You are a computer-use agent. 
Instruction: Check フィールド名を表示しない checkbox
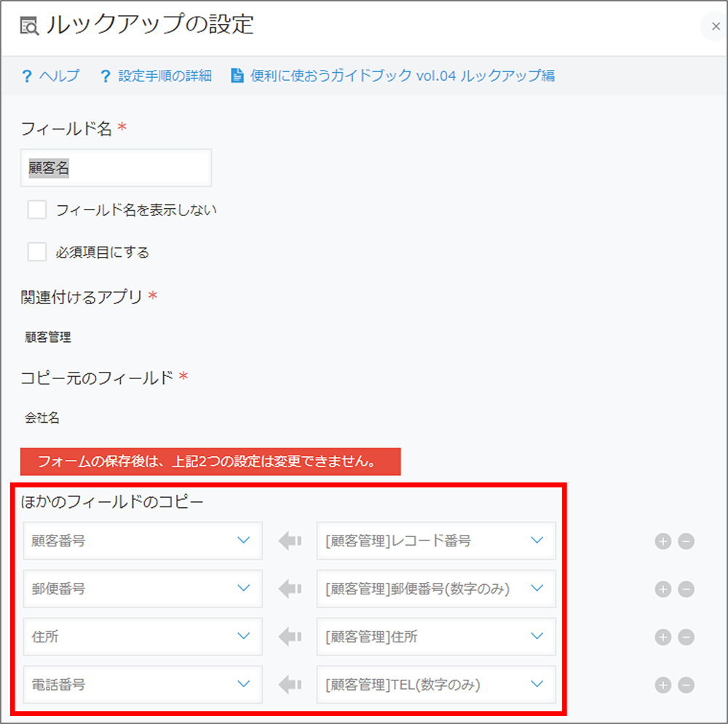point(36,210)
